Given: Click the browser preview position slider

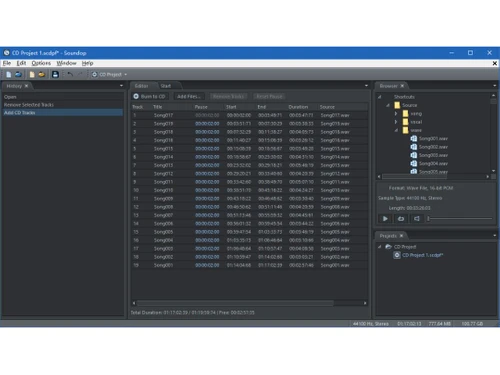Looking at the screenshot, I should click(460, 219).
